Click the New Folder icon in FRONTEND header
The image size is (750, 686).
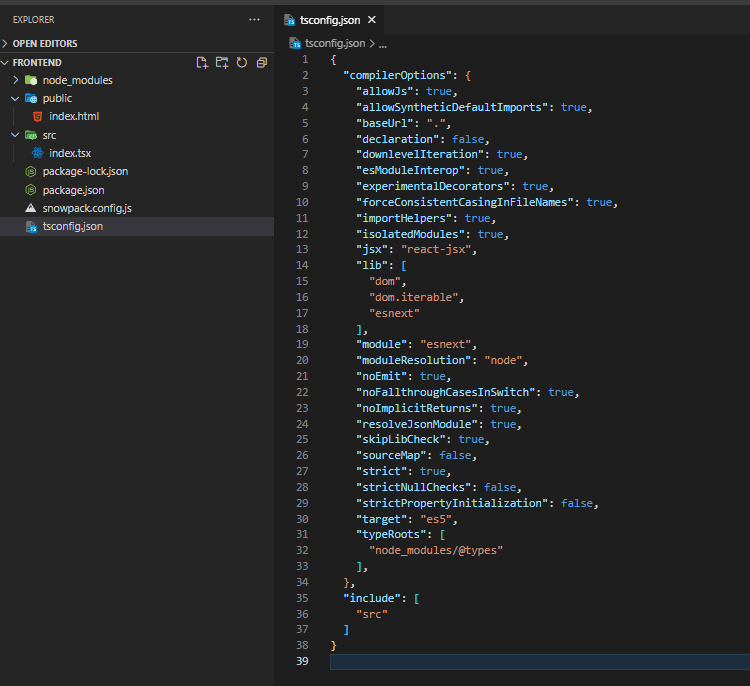222,63
